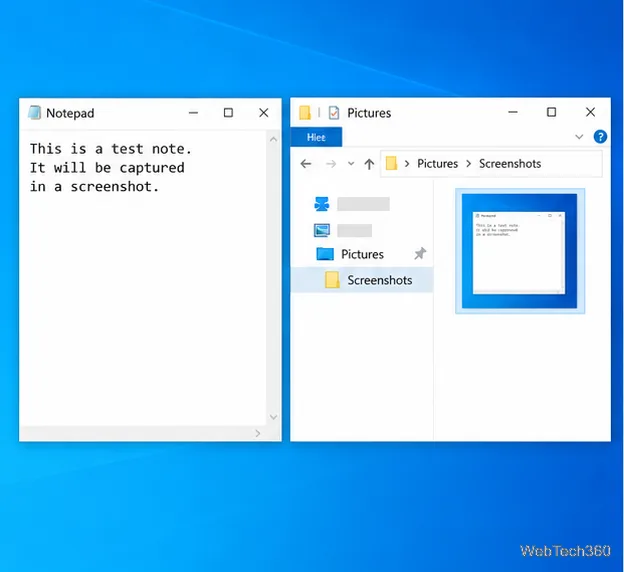Click the Notepad title text
This screenshot has height=572, width=624.
pos(70,113)
